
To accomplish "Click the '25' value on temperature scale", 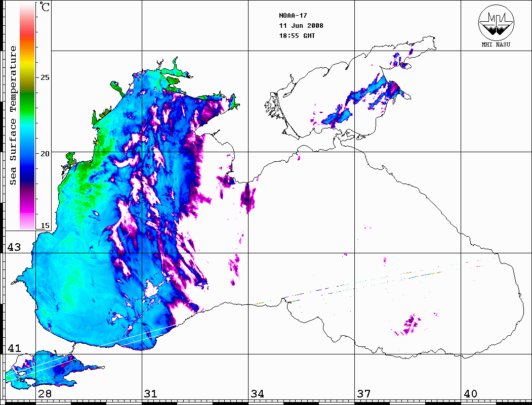I will 45,77.
